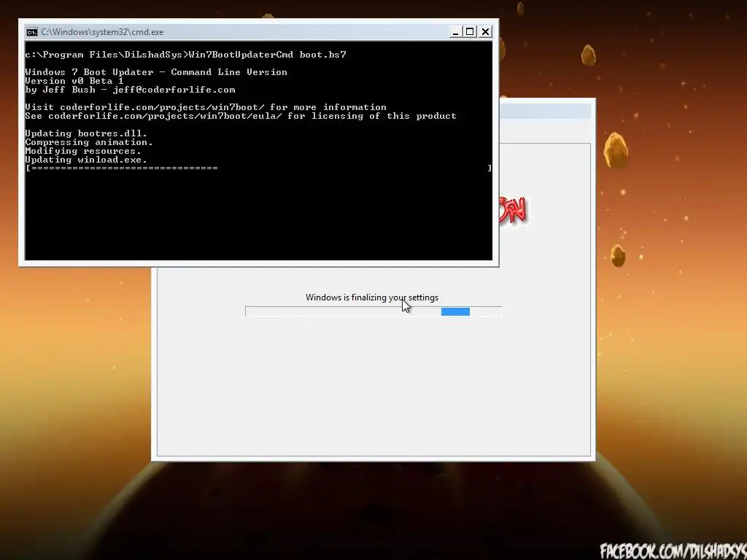Screen dimensions: 747x560
Task: Click 'Windows 7 Boot Updater - Command Line Version'
Action: click(156, 72)
